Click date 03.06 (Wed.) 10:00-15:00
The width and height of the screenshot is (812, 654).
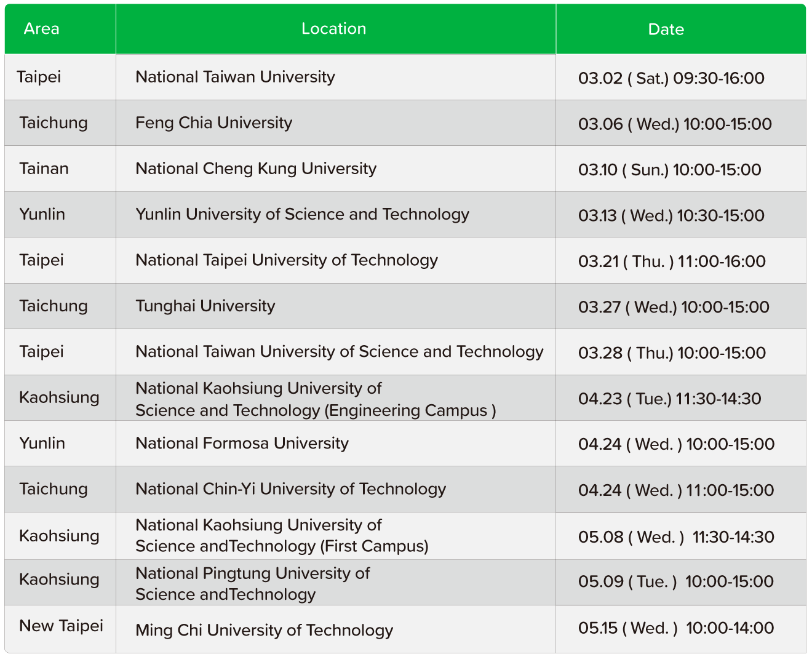pyautogui.click(x=675, y=124)
